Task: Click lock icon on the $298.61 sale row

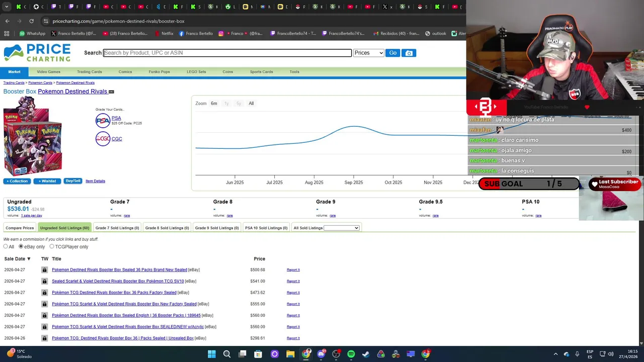Action: point(44,338)
